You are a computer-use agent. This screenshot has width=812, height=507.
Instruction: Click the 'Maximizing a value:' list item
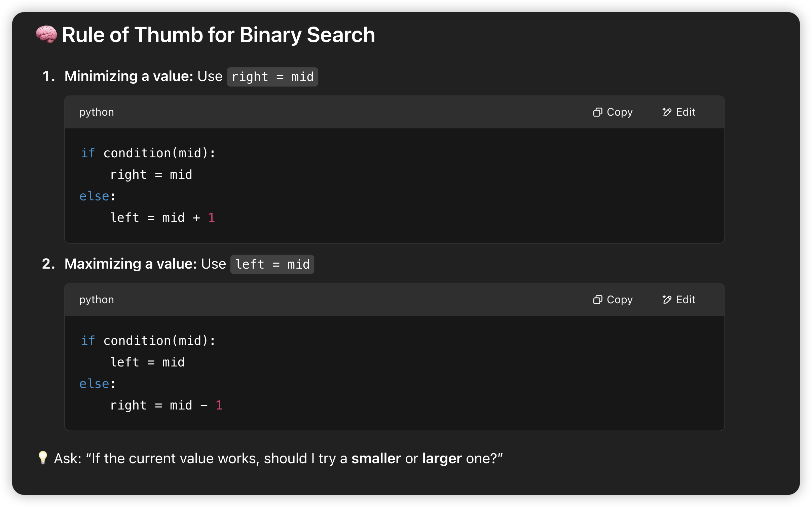pyautogui.click(x=131, y=264)
